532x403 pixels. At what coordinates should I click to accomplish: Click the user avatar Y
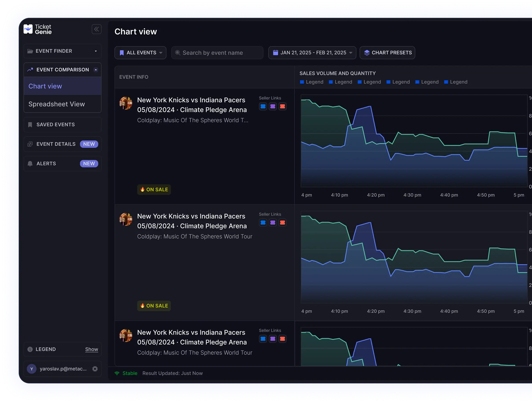click(x=32, y=368)
